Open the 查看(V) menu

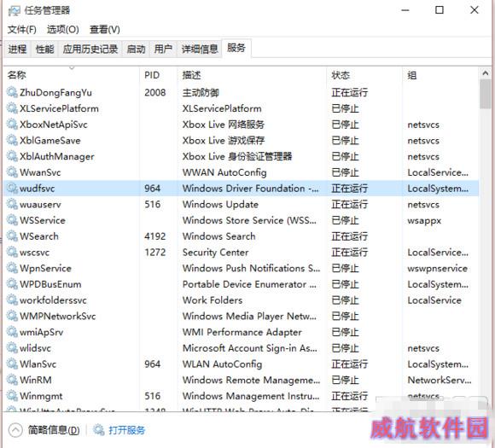(105, 30)
